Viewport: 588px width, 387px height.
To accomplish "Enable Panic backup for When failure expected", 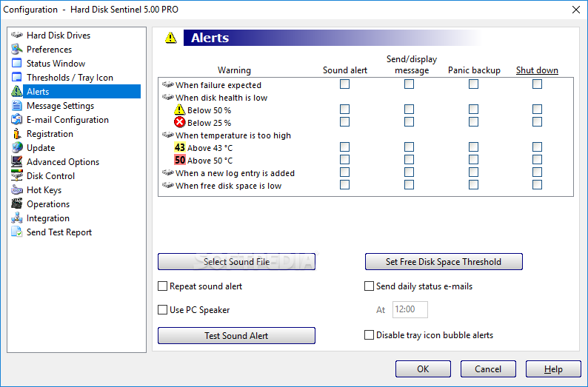I will [x=474, y=84].
